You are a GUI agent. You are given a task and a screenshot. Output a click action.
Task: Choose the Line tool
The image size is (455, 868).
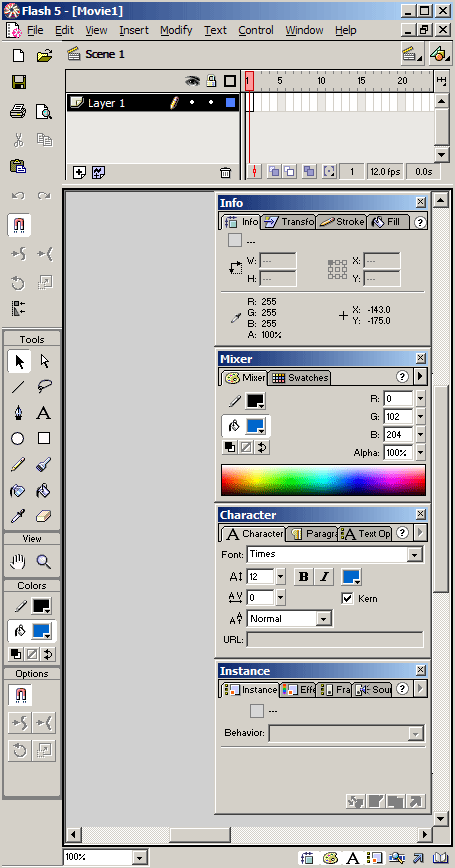(18, 387)
